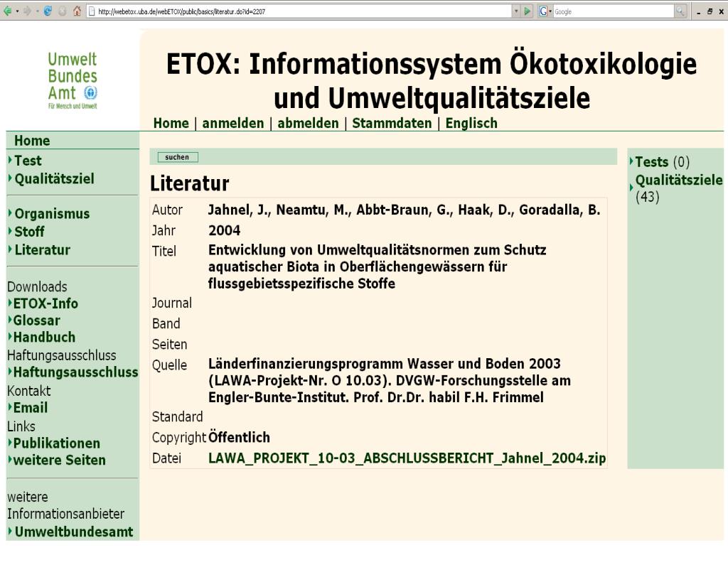This screenshot has height=582, width=728.
Task: Go to the browser home page icon
Action: (x=77, y=11)
